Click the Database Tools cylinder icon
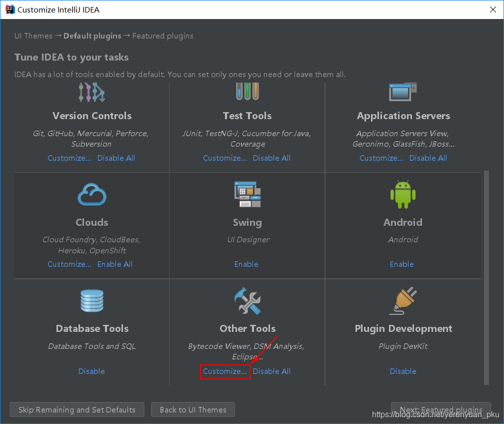504x424 pixels. (x=92, y=301)
